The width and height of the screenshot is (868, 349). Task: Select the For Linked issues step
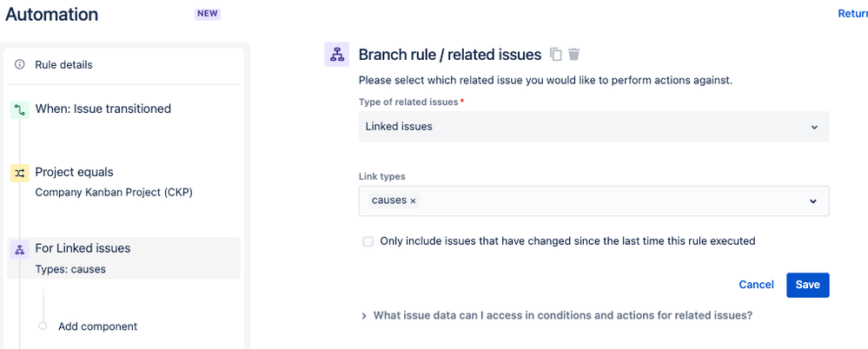83,249
